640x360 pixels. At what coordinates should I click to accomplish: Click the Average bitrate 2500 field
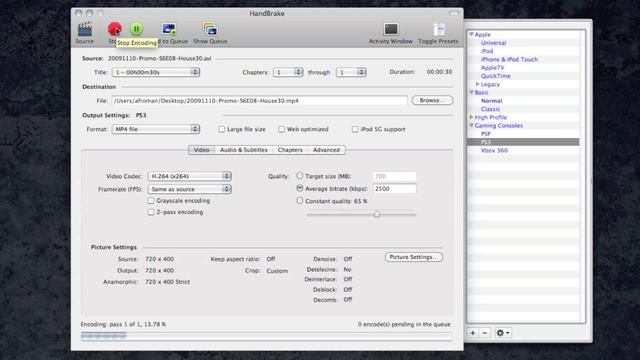point(394,189)
